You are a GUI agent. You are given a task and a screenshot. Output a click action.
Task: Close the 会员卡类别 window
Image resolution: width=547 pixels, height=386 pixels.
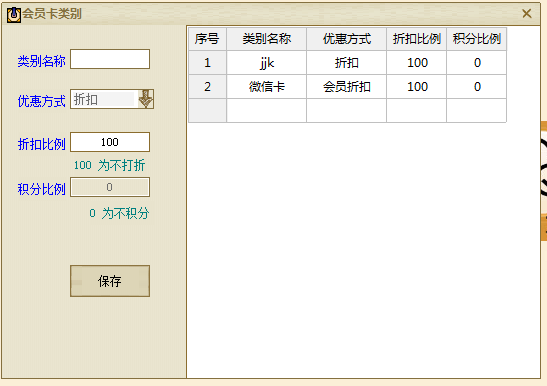(x=527, y=14)
